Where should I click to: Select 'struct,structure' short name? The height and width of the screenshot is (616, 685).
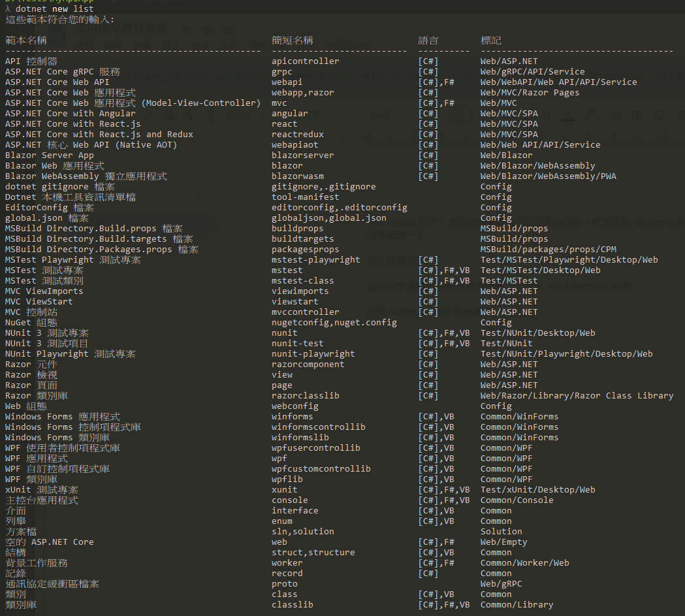(x=313, y=553)
